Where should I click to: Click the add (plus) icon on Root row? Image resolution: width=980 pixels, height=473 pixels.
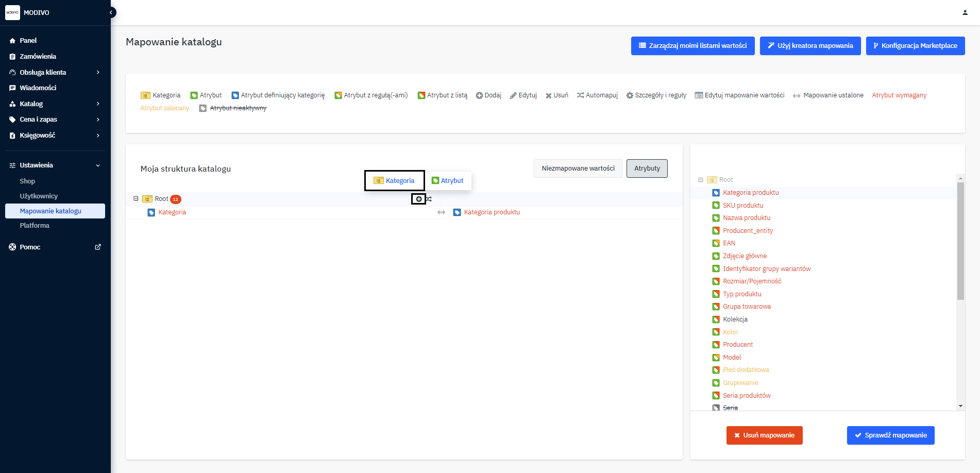(418, 199)
